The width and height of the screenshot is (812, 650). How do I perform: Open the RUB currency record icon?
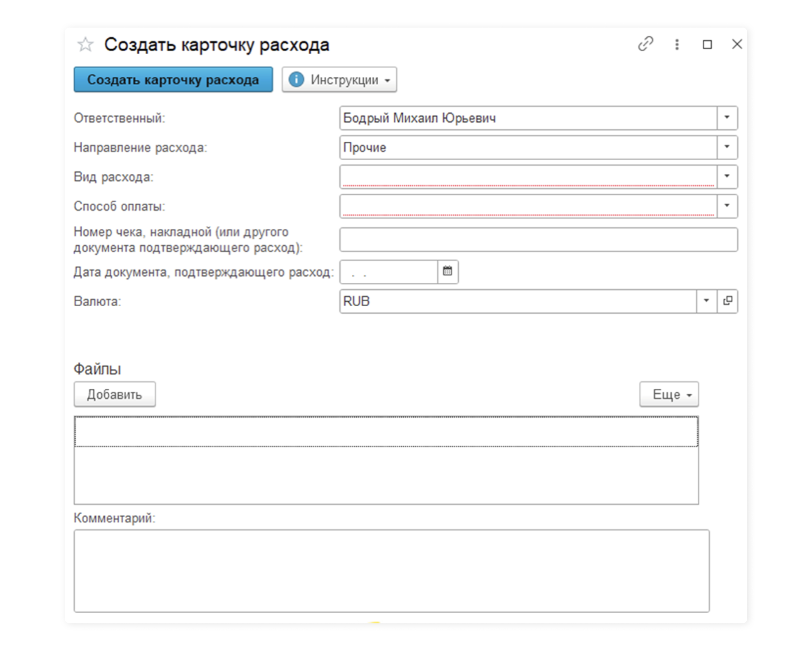point(727,301)
